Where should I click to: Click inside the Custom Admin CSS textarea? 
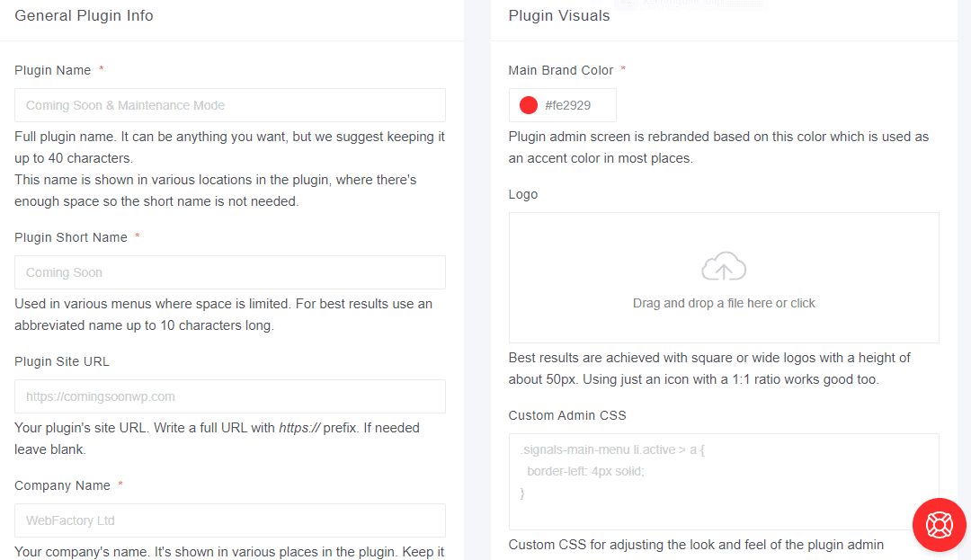point(724,481)
